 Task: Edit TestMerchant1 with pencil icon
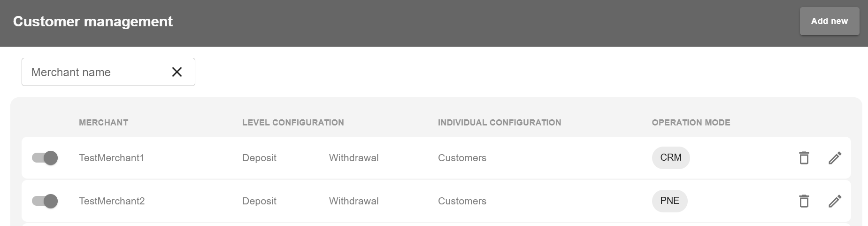click(835, 158)
